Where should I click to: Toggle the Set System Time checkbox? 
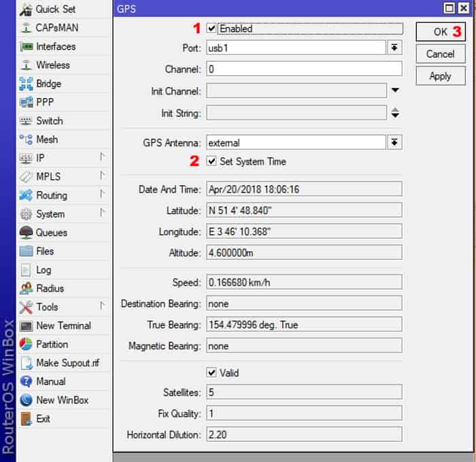(x=211, y=161)
